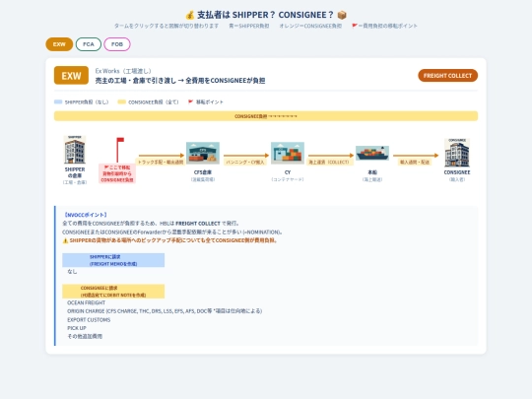
Task: Switch to the FOB term tab
Action: tap(117, 44)
